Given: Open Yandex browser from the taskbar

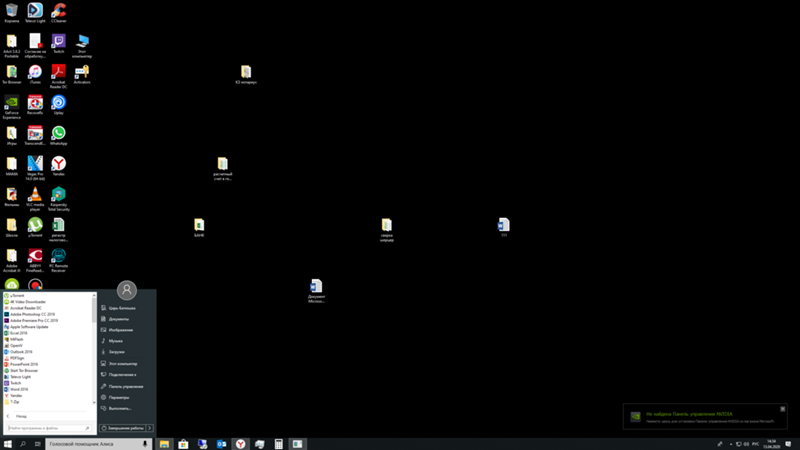Looking at the screenshot, I should pyautogui.click(x=240, y=444).
